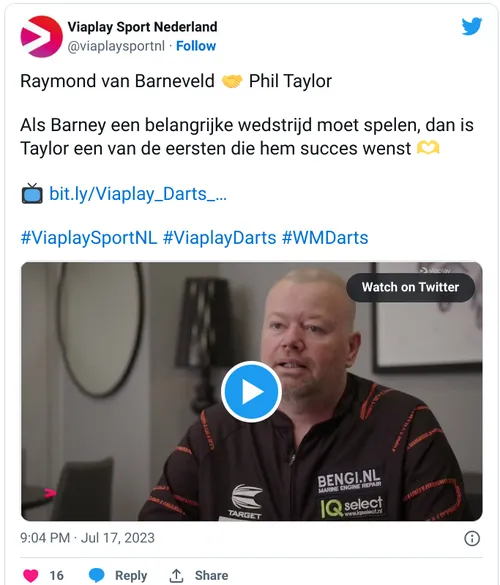The height and width of the screenshot is (585, 500).
Task: Click the Viaplay Sport Nederland account name
Action: tap(142, 27)
